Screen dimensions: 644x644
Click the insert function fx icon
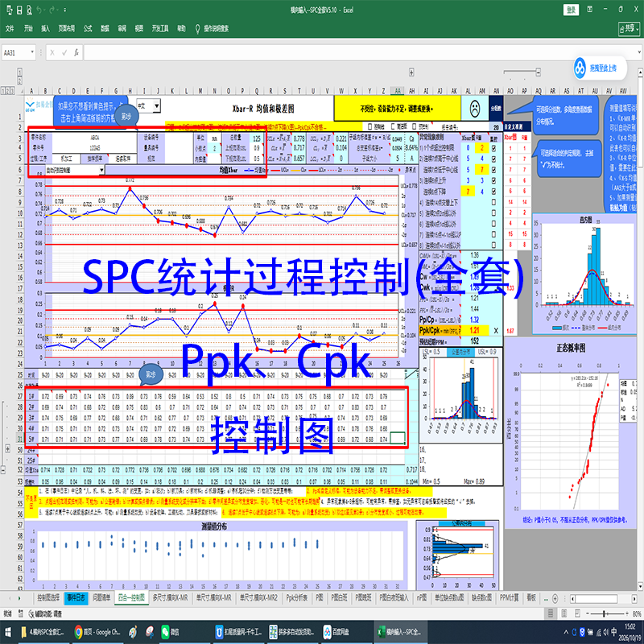tap(76, 52)
